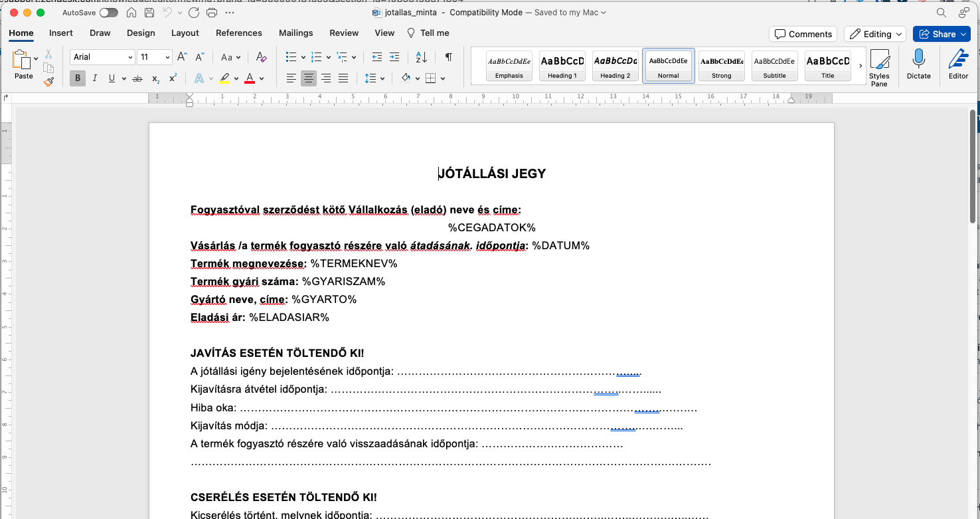Cut selection with scissors icon
Image resolution: width=980 pixels, height=519 pixels.
[x=48, y=54]
